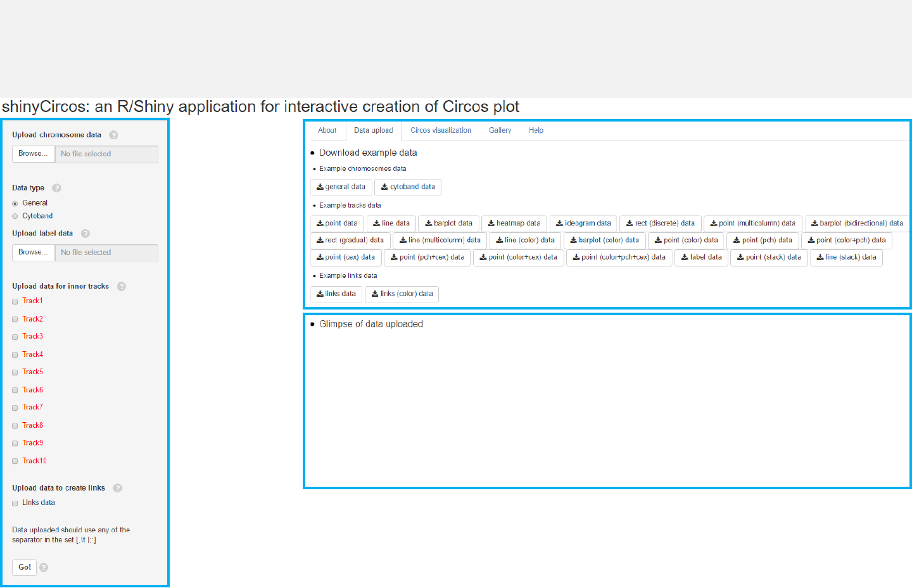The height and width of the screenshot is (588, 912).
Task: Click help icon next to Go! button
Action: click(44, 568)
